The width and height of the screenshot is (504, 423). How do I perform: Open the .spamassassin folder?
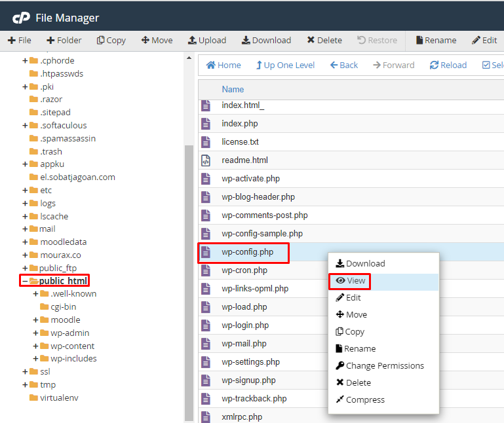(x=63, y=139)
